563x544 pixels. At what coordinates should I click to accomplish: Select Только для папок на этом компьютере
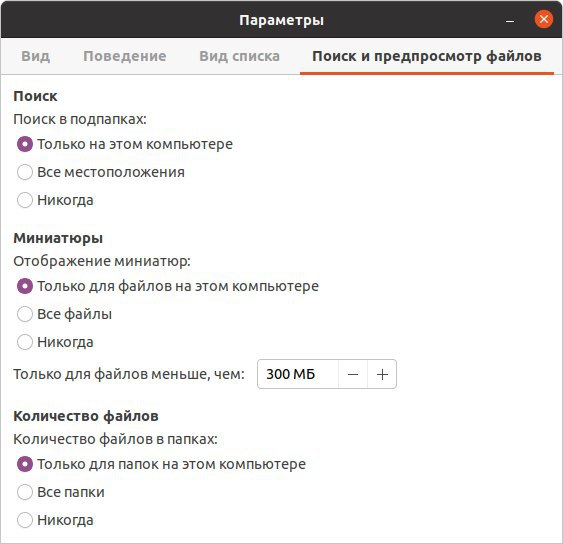click(161, 465)
